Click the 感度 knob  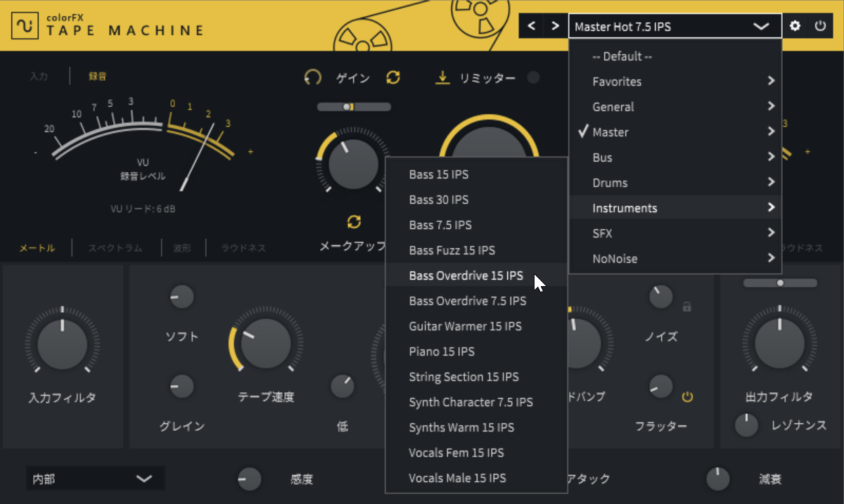[x=249, y=479]
